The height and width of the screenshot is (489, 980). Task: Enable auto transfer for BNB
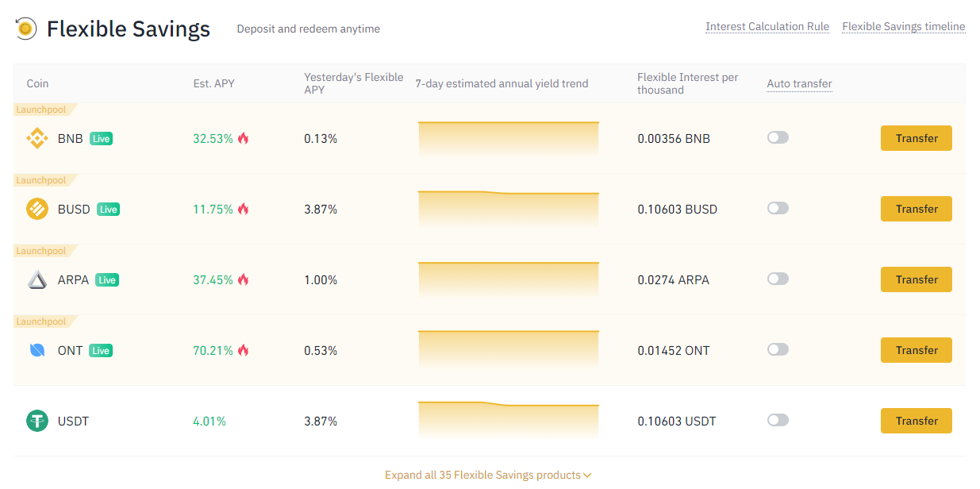tap(778, 137)
